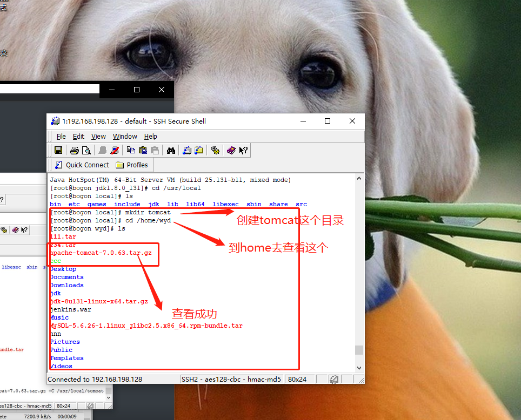
Task: Maximize the SSH Secure Shell window
Action: tap(328, 121)
